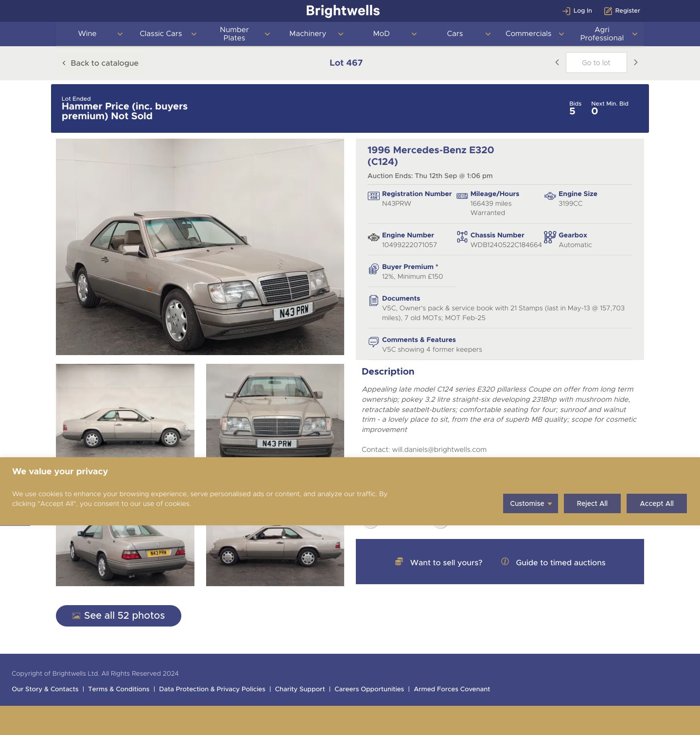Click the Reject All cookies button
The height and width of the screenshot is (735, 700).
592,503
